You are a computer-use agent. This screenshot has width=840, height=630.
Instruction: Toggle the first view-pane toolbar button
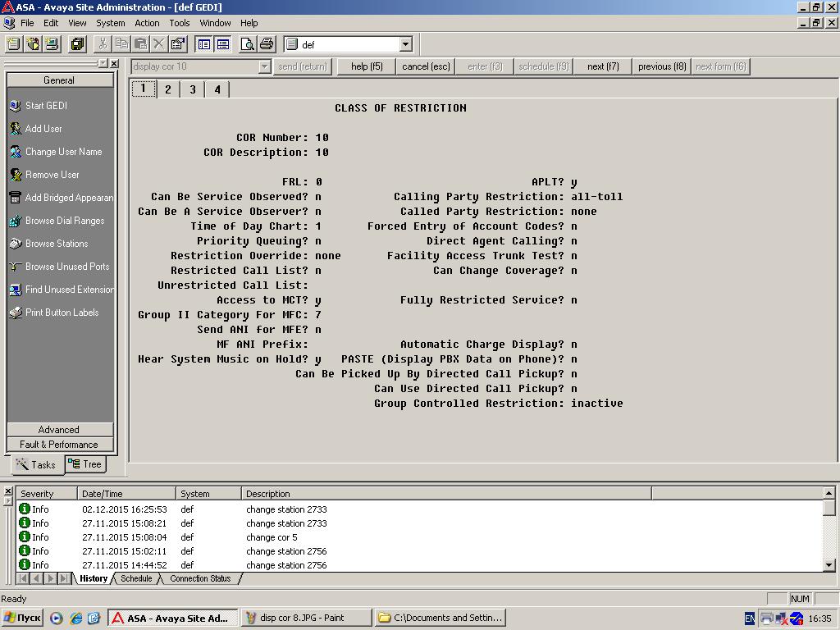pos(204,44)
